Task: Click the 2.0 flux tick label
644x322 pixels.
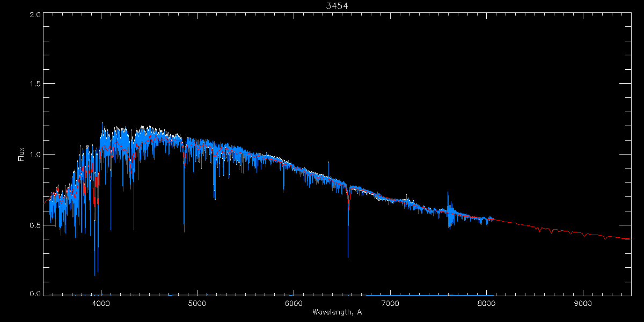Action: [x=35, y=14]
